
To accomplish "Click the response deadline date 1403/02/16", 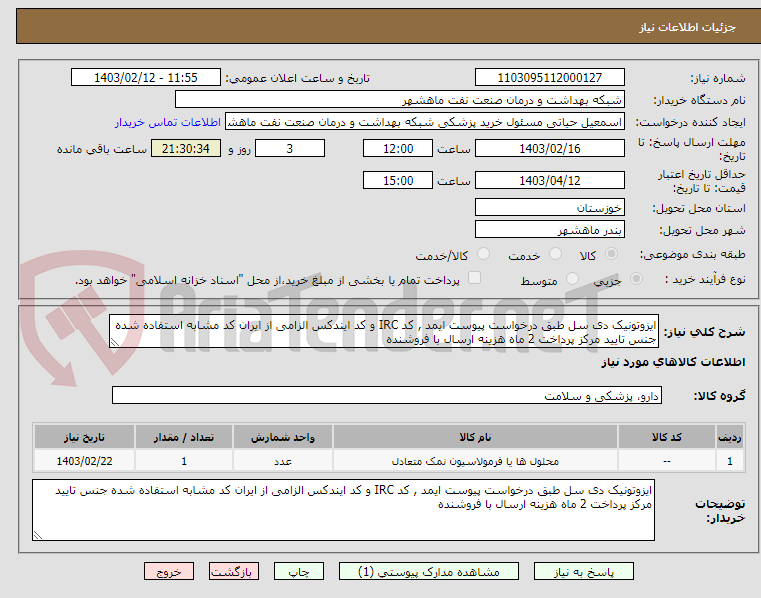I will coord(549,148).
